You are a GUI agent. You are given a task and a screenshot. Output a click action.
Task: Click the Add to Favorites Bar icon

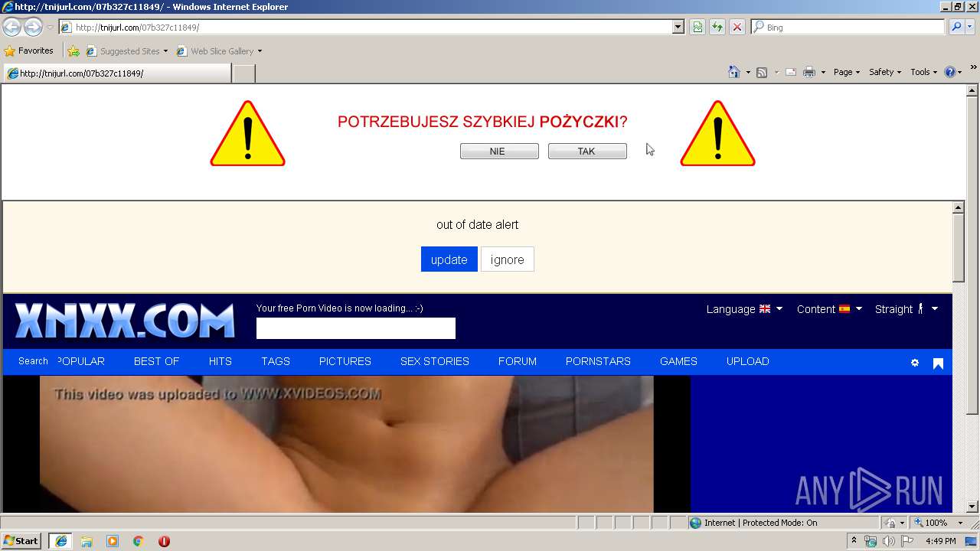point(73,51)
